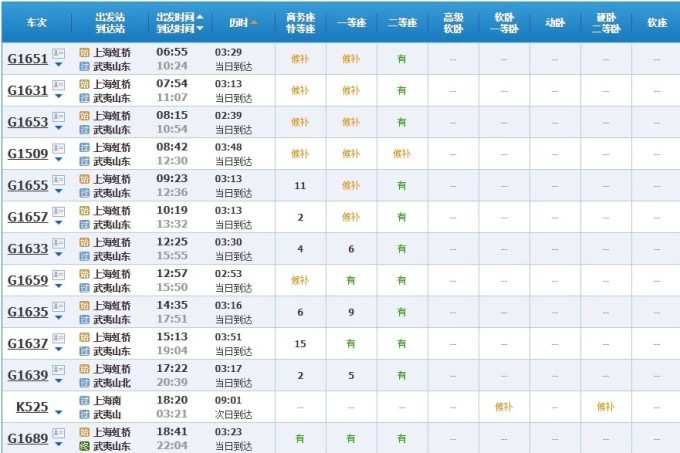Click the ID card icon beside G1653

click(x=59, y=117)
